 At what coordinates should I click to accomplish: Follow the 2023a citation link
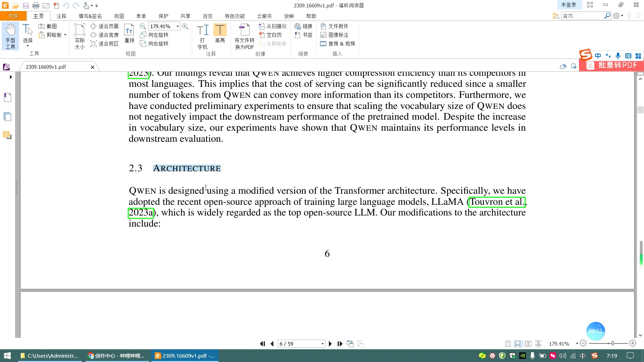(x=141, y=213)
